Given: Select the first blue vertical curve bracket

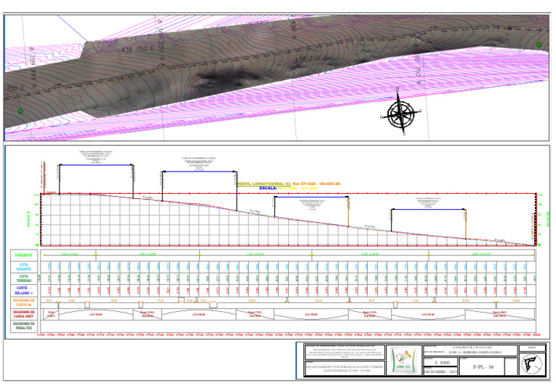Looking at the screenshot, I should tap(96, 165).
